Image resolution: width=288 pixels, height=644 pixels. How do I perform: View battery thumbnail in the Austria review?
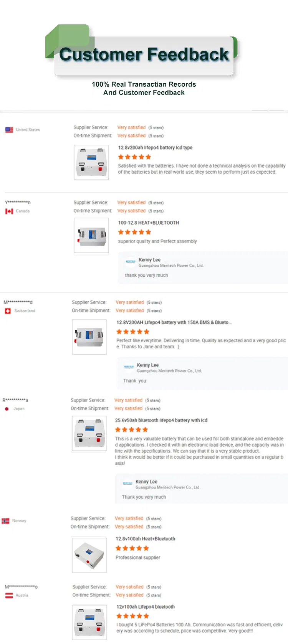tap(89, 622)
